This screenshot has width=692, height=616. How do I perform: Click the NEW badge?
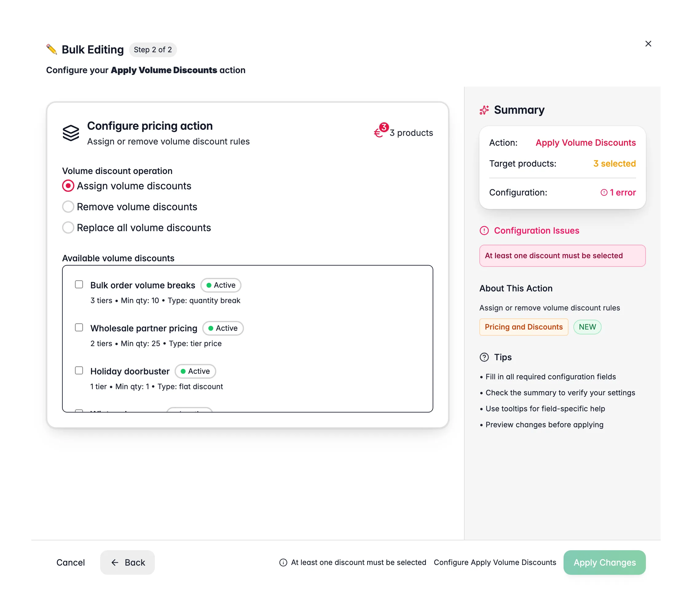[x=587, y=327]
